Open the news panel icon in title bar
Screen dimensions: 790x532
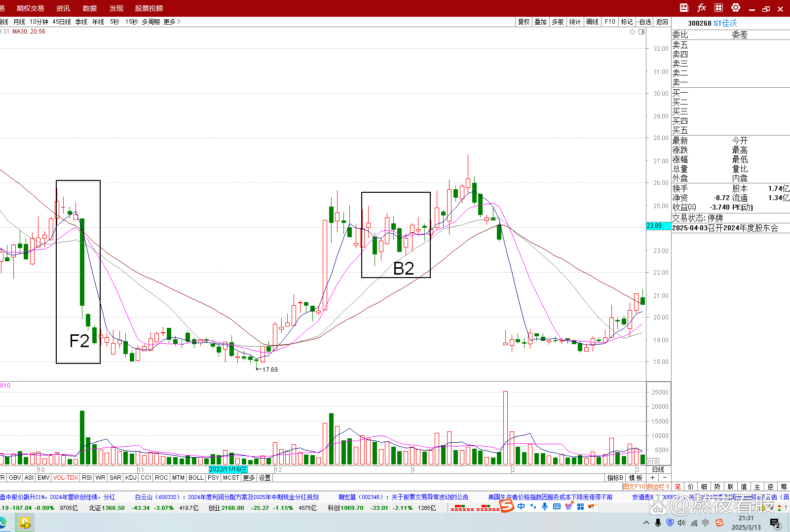point(684,8)
